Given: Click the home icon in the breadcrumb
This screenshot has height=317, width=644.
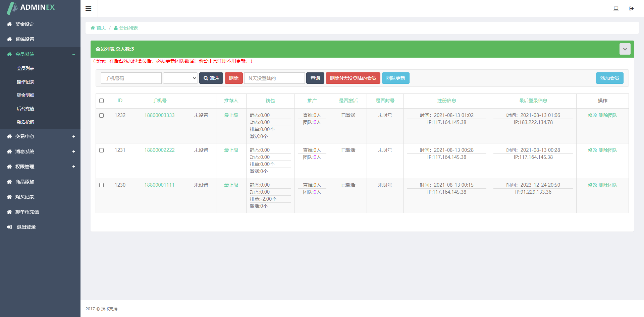Looking at the screenshot, I should 93,28.
